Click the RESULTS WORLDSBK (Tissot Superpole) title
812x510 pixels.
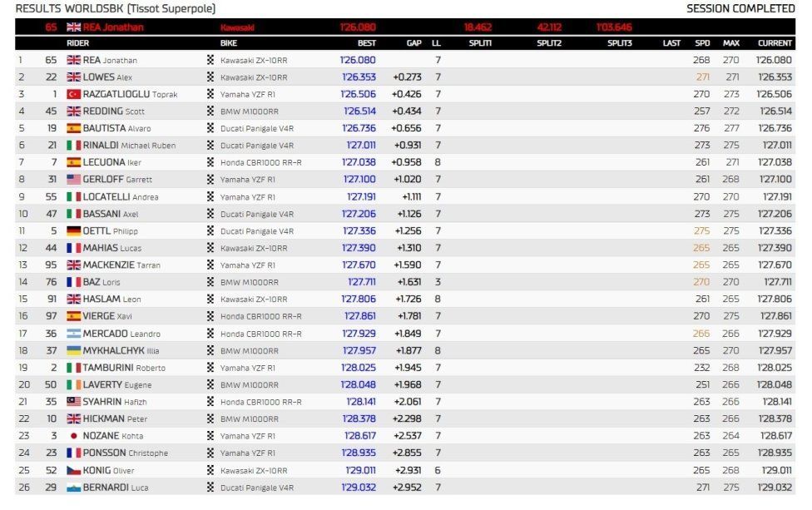(x=116, y=9)
